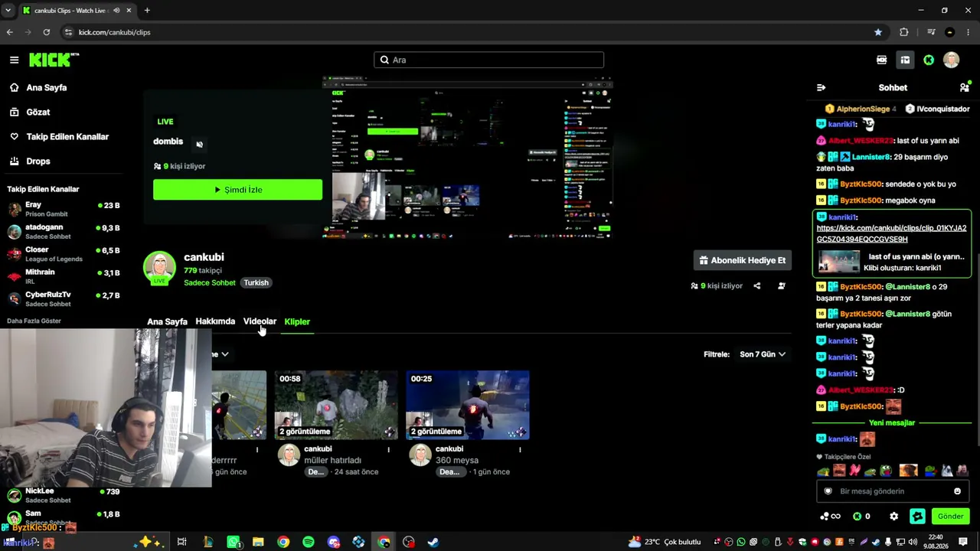Viewport: 980px width, 551px height.
Task: Unmute the dombis live preview
Action: 199,144
